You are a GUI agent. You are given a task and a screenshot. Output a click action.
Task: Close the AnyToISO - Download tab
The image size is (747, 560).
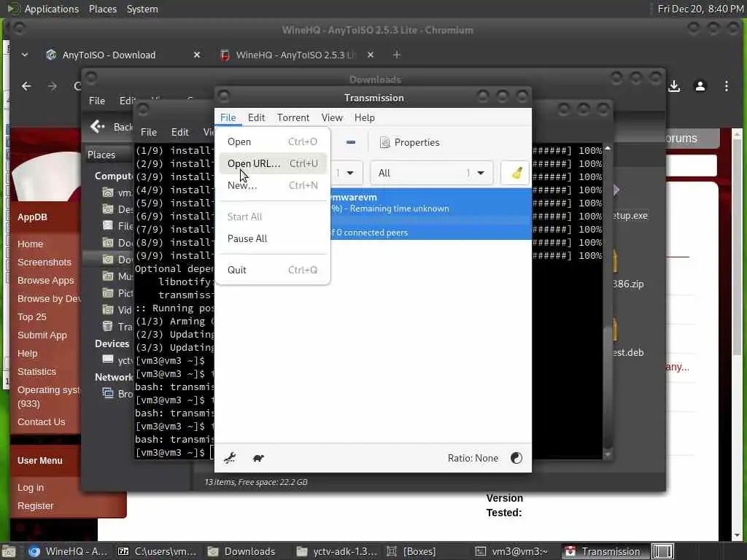click(197, 55)
